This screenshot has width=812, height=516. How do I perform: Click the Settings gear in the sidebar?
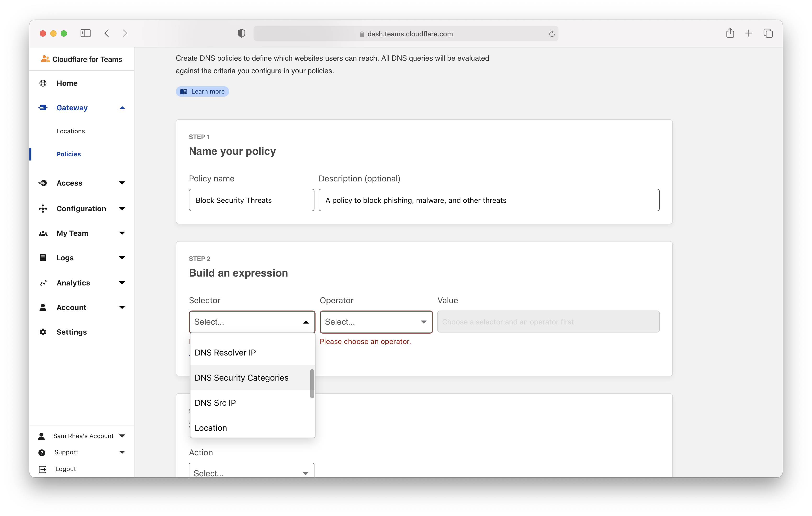tap(43, 332)
